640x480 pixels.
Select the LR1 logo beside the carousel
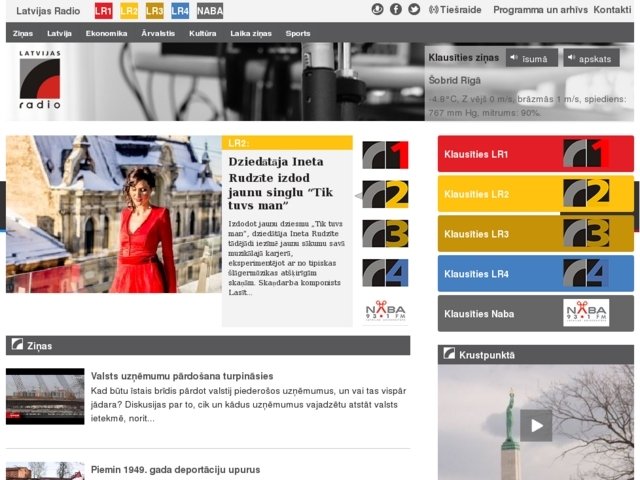pyautogui.click(x=385, y=155)
